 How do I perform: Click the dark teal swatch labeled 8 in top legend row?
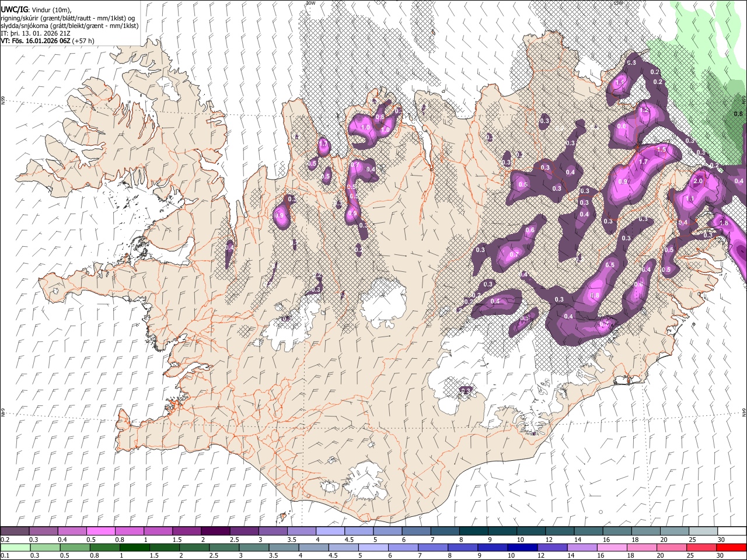[x=474, y=531]
